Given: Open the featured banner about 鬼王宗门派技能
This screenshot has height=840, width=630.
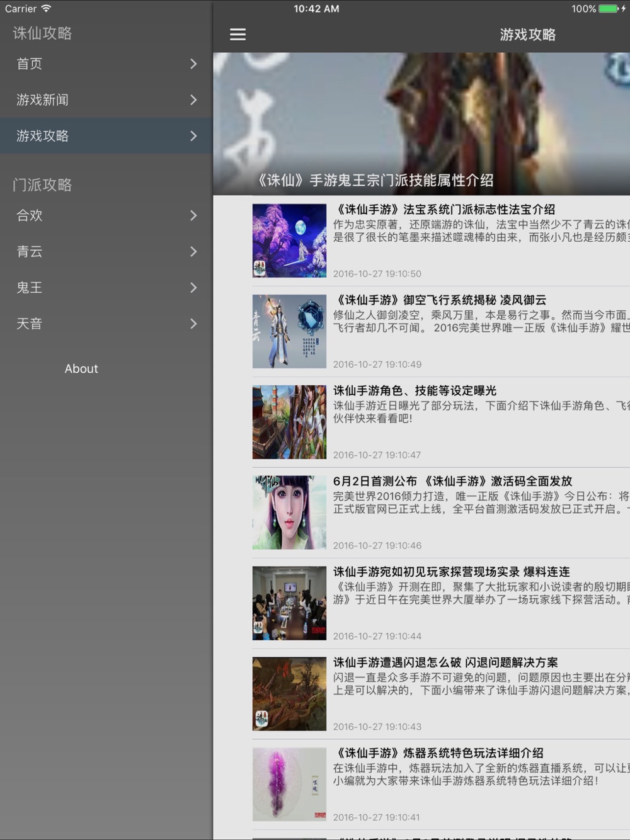Looking at the screenshot, I should tap(421, 123).
